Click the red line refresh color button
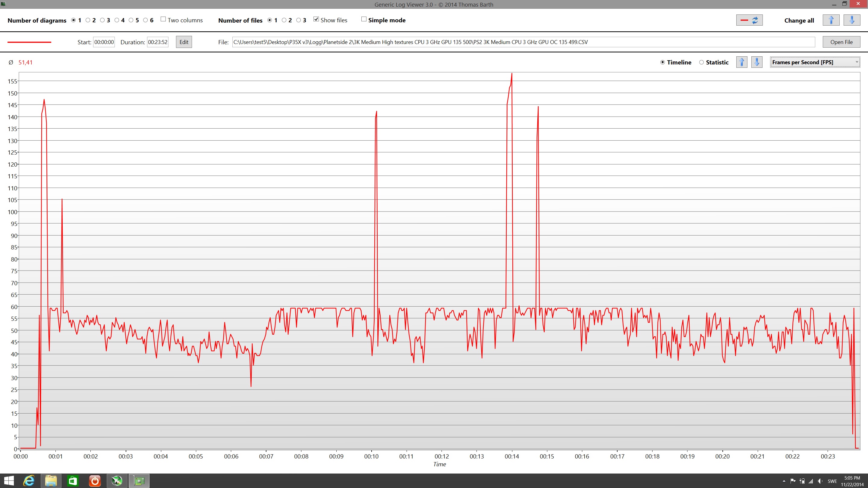 (749, 20)
